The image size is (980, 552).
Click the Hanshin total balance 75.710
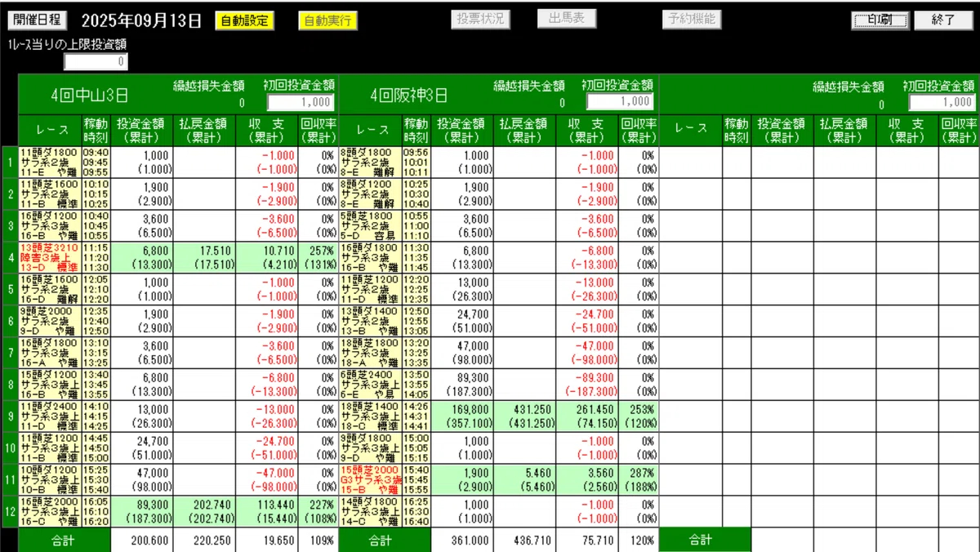point(597,540)
